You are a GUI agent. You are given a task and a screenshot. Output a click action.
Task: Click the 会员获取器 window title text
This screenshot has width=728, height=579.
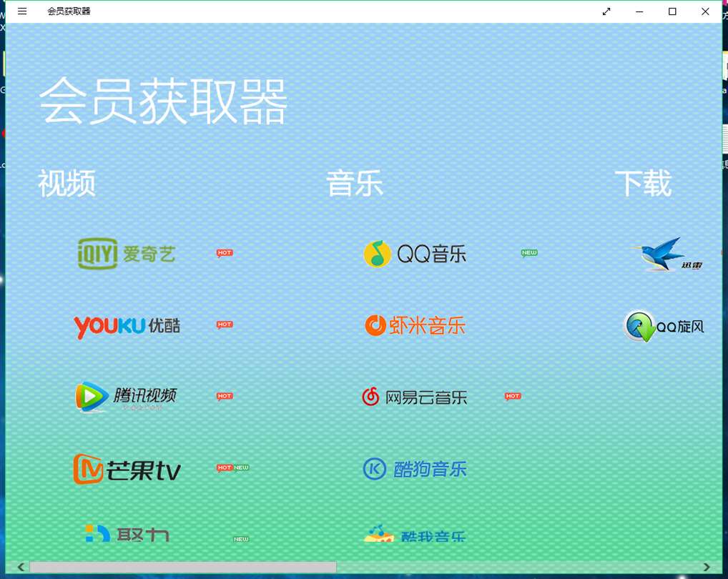tap(69, 11)
